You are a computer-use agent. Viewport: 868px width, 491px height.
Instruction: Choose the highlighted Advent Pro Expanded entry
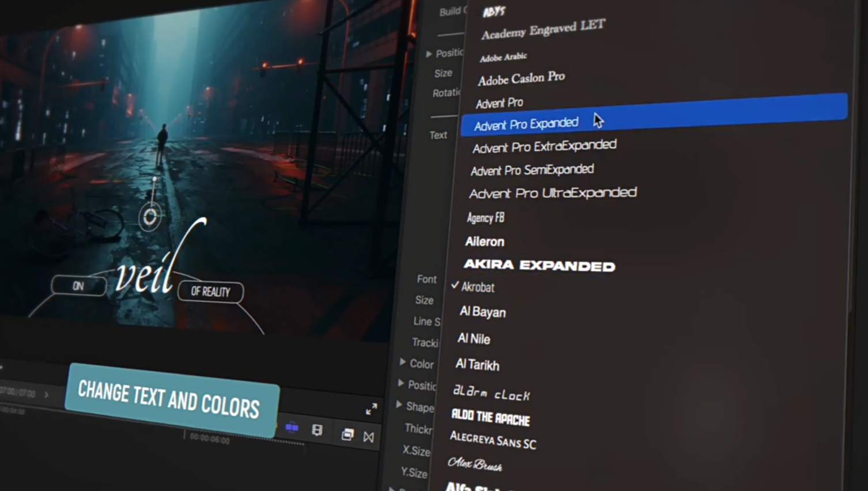click(654, 114)
